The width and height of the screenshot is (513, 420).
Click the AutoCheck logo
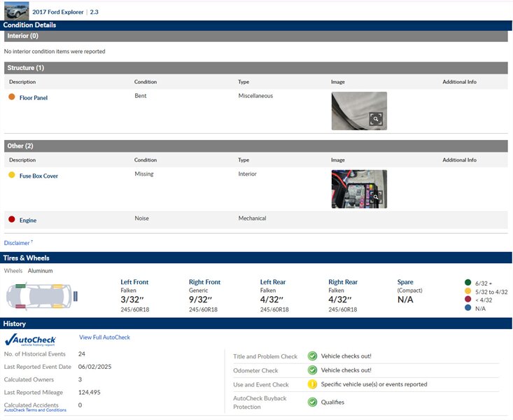tap(35, 340)
